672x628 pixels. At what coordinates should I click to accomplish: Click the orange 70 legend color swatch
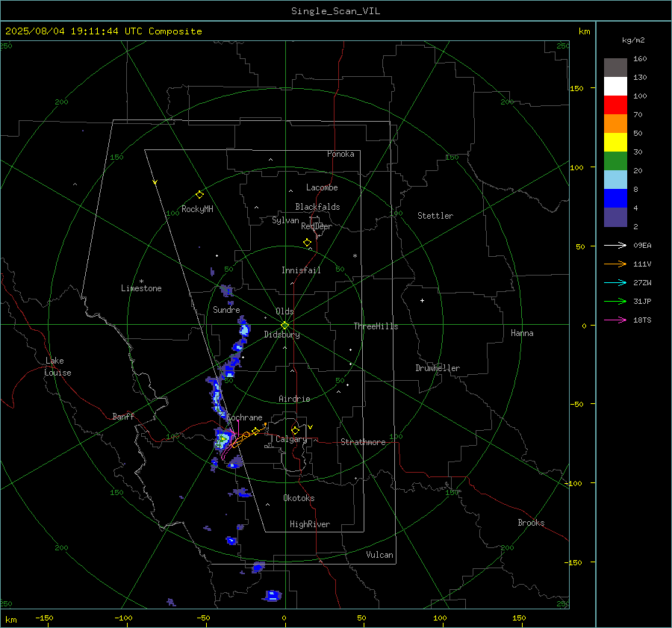615,124
